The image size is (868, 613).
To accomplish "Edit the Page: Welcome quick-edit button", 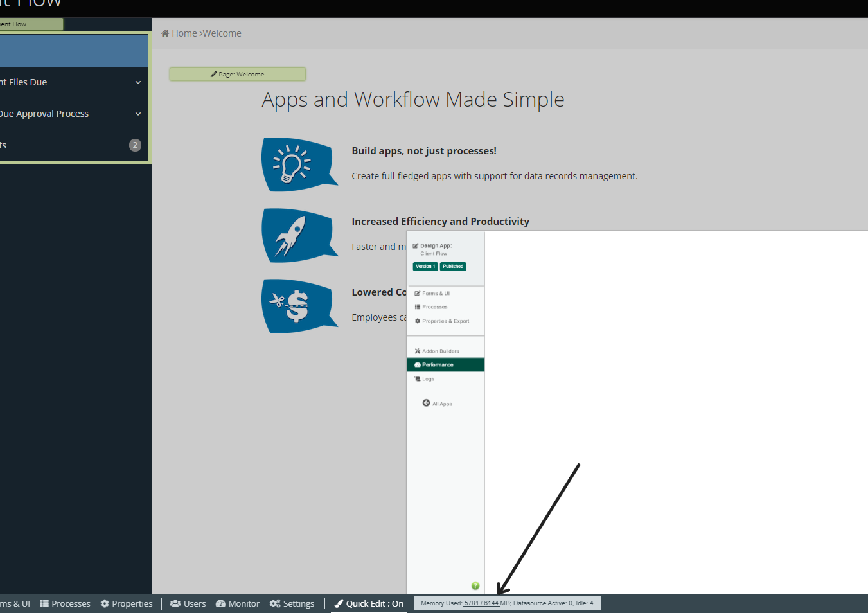I will (x=238, y=75).
